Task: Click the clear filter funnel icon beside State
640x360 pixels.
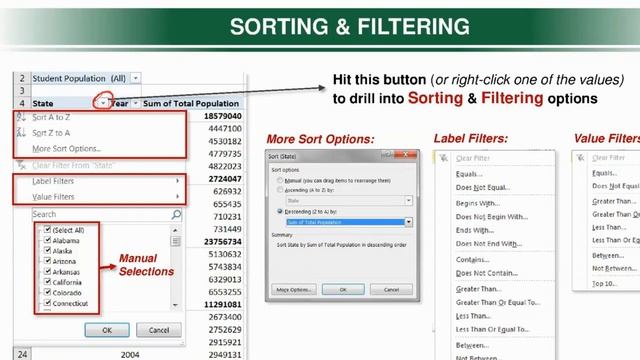Action: (x=21, y=165)
